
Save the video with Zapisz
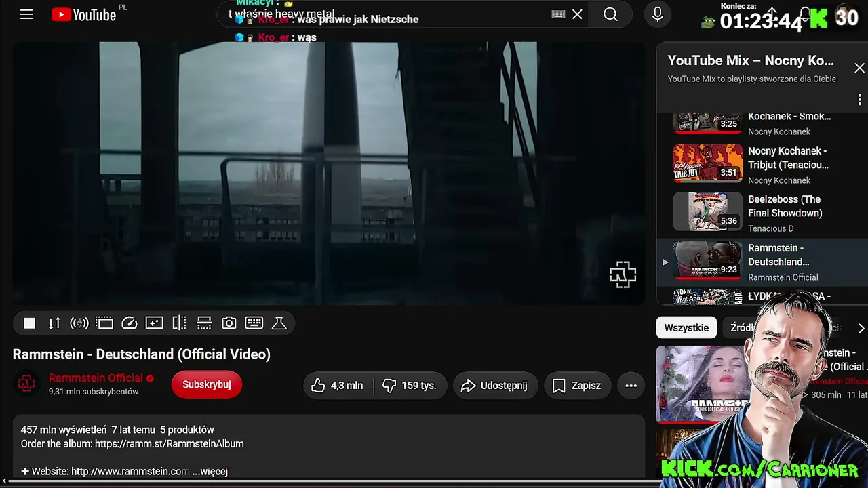coord(577,386)
